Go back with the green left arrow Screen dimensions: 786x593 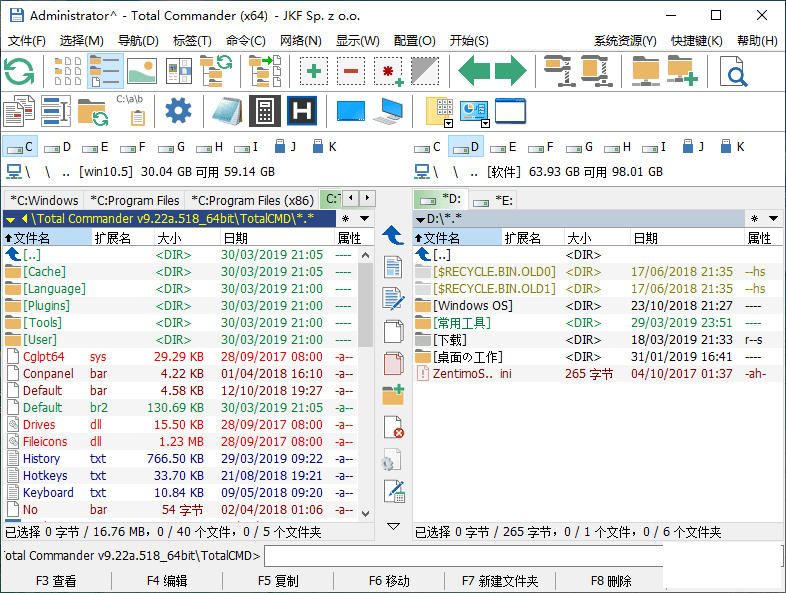coord(474,72)
